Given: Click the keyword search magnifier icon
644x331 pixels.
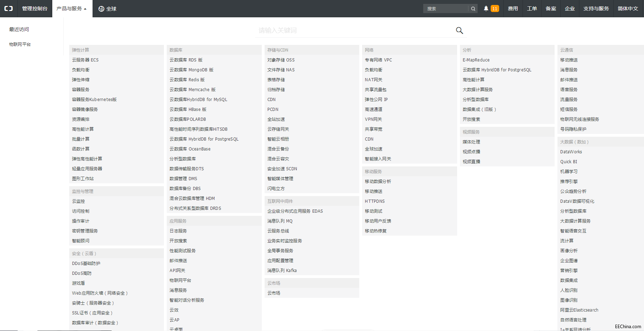Looking at the screenshot, I should click(459, 30).
